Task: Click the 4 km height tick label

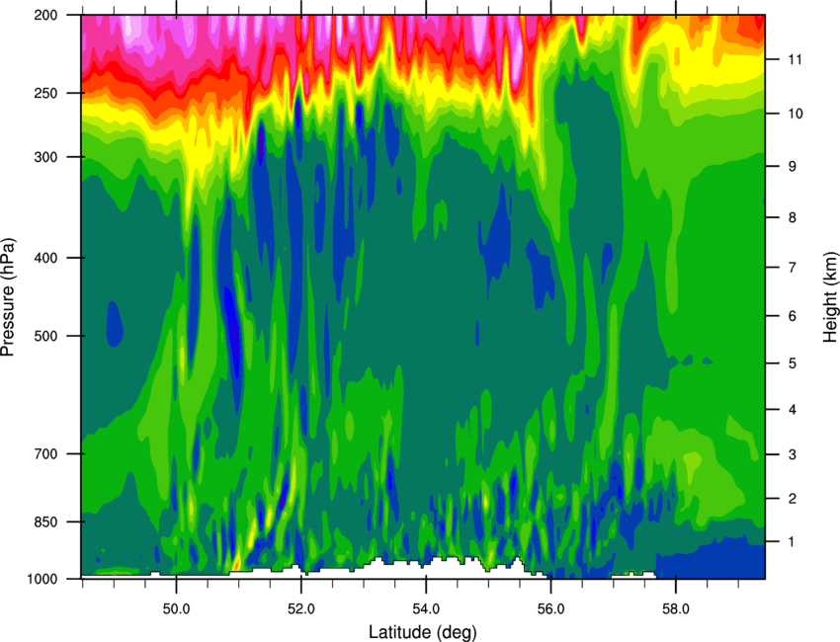Action: coord(793,410)
